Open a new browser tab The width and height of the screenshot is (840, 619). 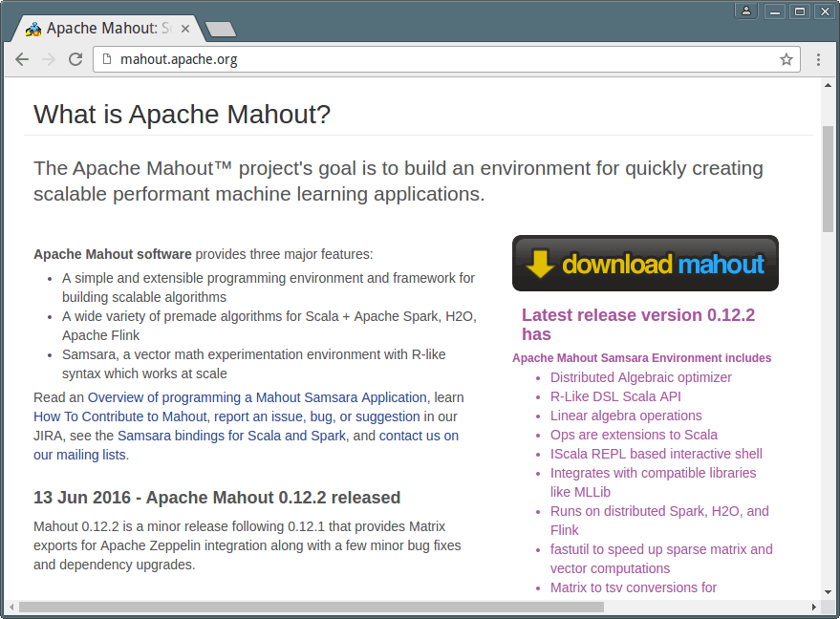click(x=221, y=30)
